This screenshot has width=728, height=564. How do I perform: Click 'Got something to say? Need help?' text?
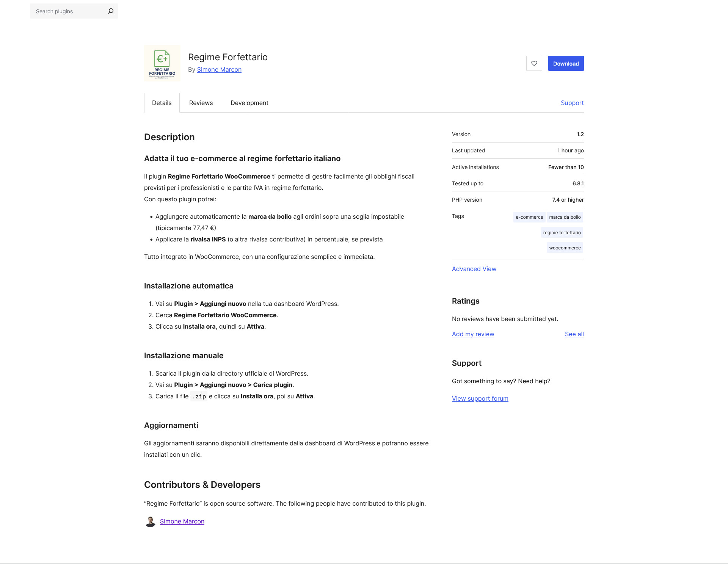[x=501, y=381]
